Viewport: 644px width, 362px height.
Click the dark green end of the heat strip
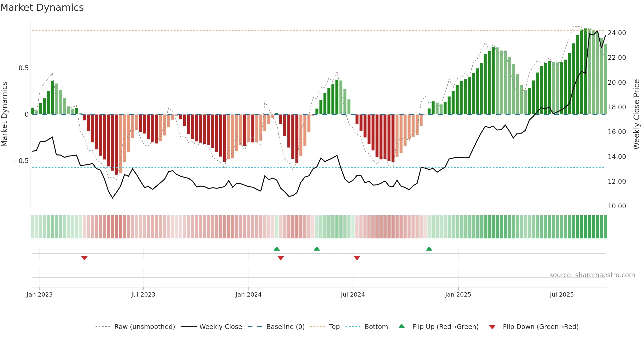click(605, 227)
